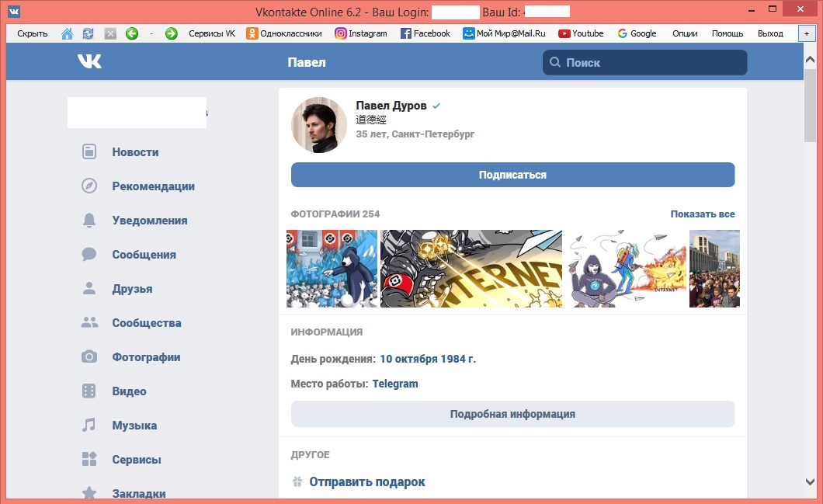Click the gift icon beside Отправить подарок

297,481
